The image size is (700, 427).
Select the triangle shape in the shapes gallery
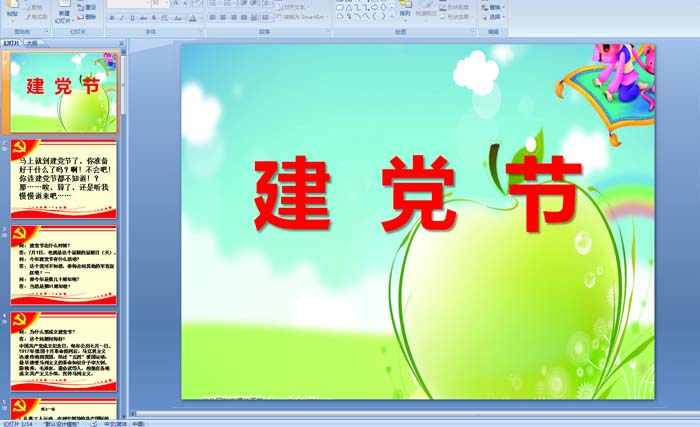(349, 8)
